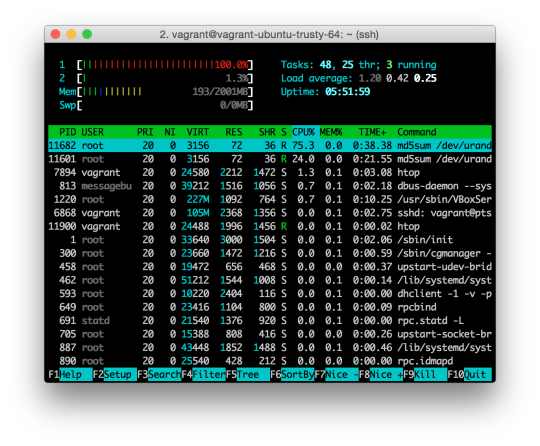Sort by the RES column header
This screenshot has height=446, width=540.
pyautogui.click(x=233, y=132)
